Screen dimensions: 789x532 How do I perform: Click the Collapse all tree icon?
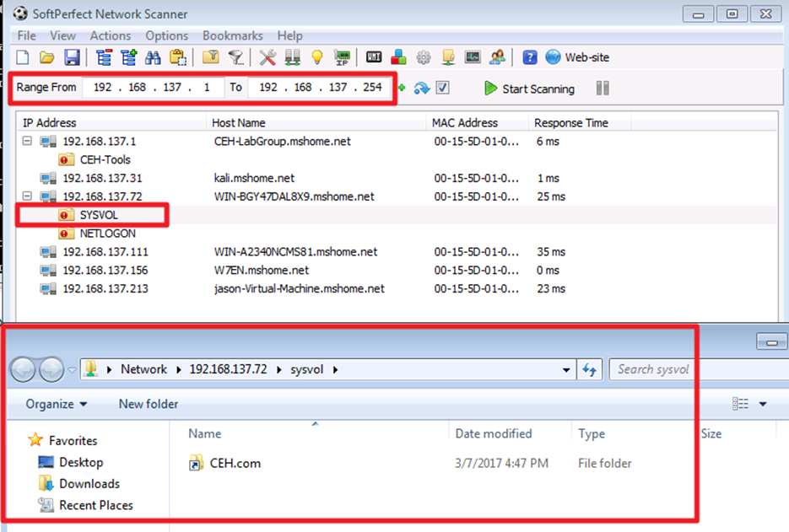point(104,57)
